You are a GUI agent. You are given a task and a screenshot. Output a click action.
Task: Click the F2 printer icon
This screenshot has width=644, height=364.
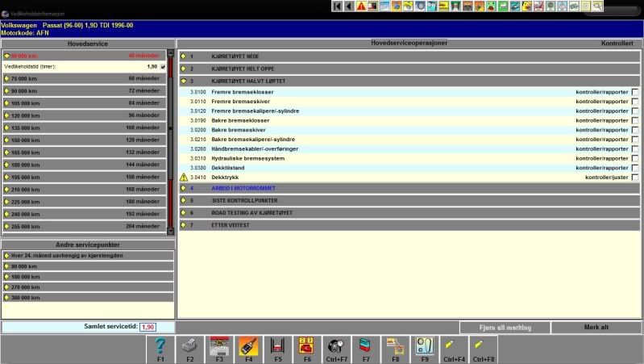pyautogui.click(x=189, y=346)
